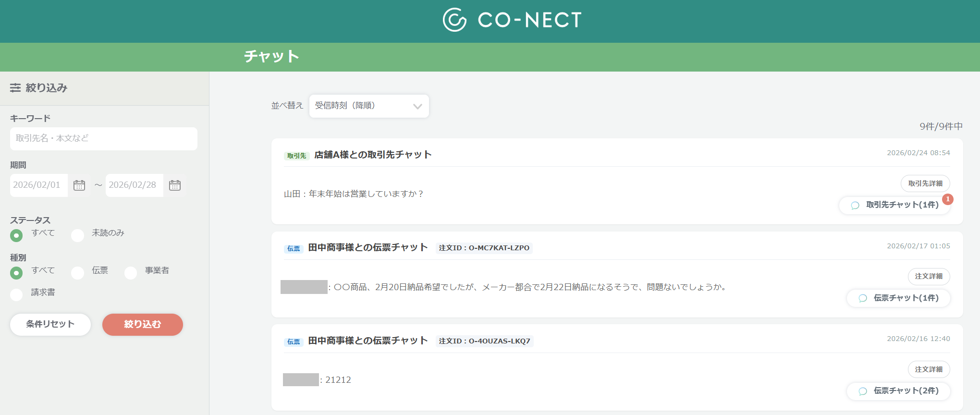This screenshot has height=415, width=980.
Task: Select the 伝票 type radio button
Action: pyautogui.click(x=78, y=273)
